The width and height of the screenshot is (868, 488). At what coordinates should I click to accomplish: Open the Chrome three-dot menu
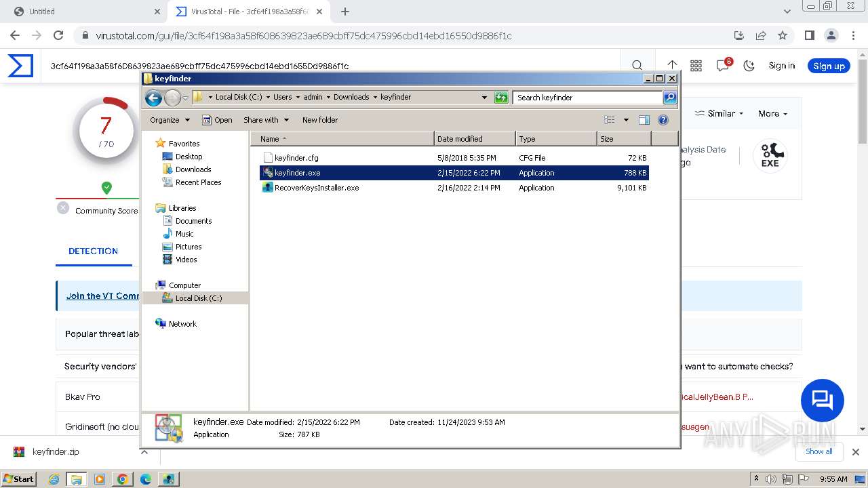point(852,35)
